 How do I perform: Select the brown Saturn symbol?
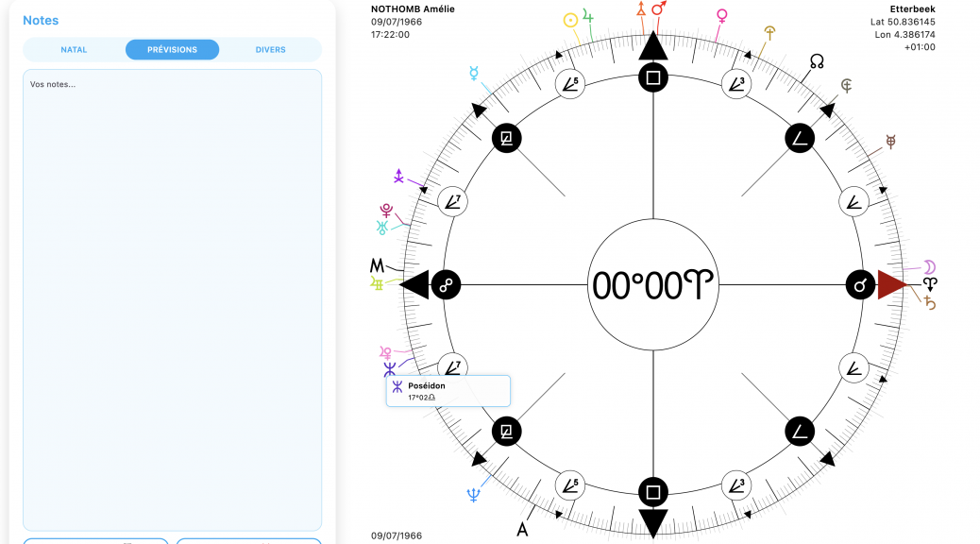point(930,302)
